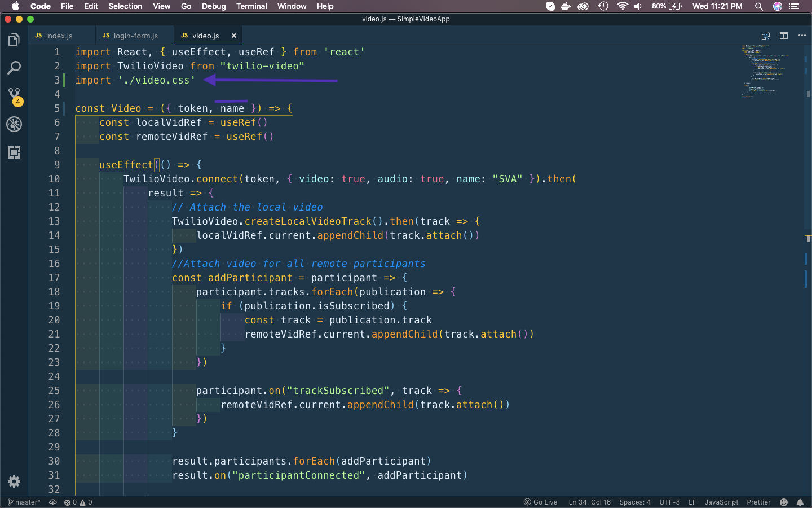The width and height of the screenshot is (812, 508).
Task: Open the Apple menu
Action: click(x=15, y=6)
